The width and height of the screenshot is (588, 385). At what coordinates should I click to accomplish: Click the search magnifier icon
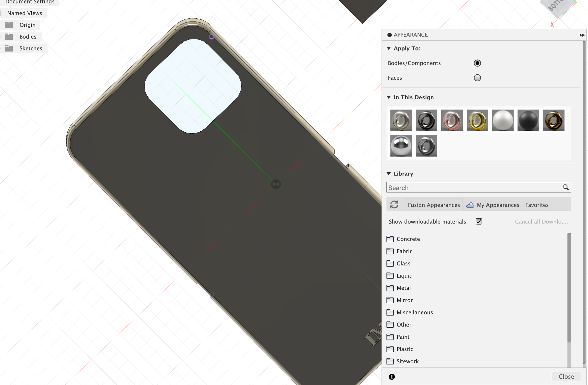[x=565, y=187]
